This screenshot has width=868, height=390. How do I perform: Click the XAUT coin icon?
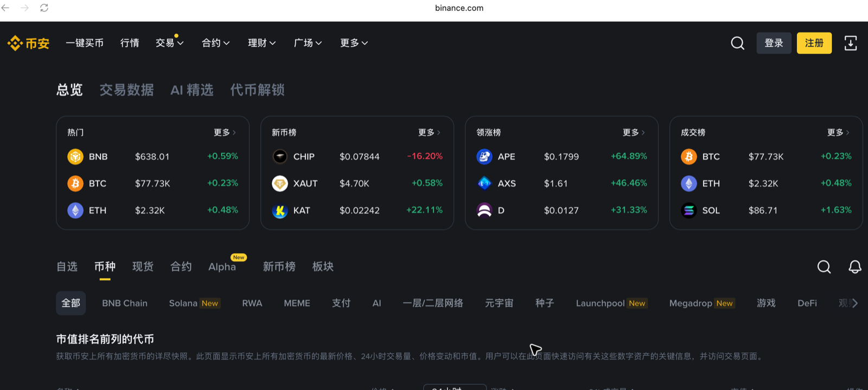click(279, 183)
